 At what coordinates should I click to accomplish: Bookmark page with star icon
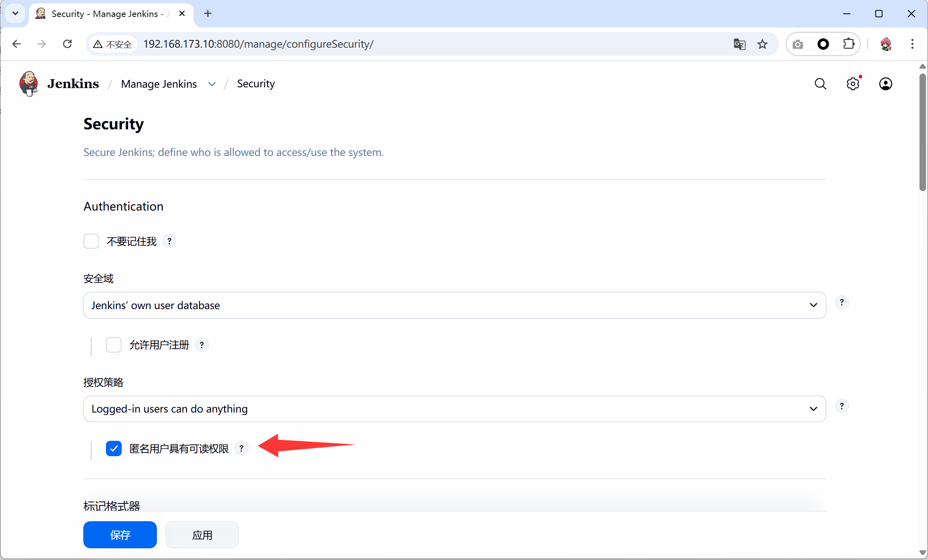point(763,44)
